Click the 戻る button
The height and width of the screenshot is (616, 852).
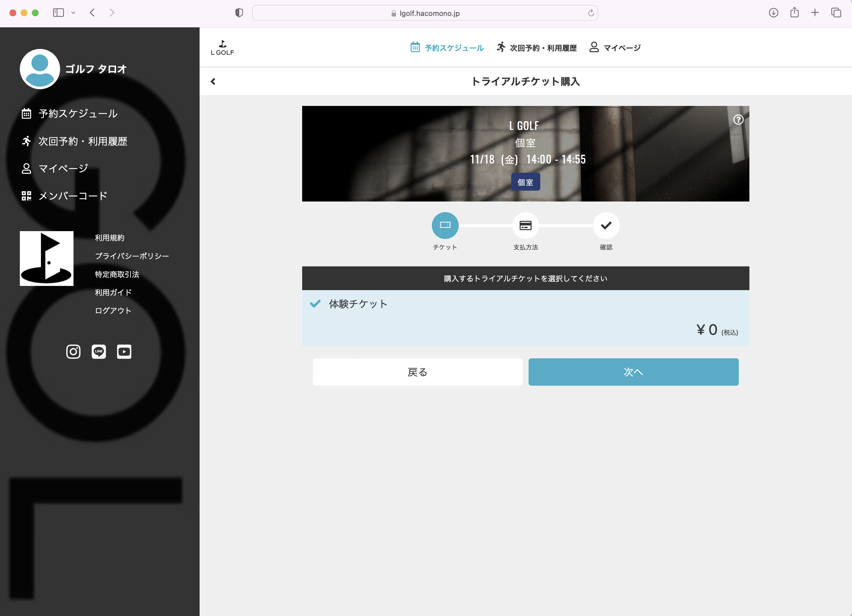tap(417, 372)
